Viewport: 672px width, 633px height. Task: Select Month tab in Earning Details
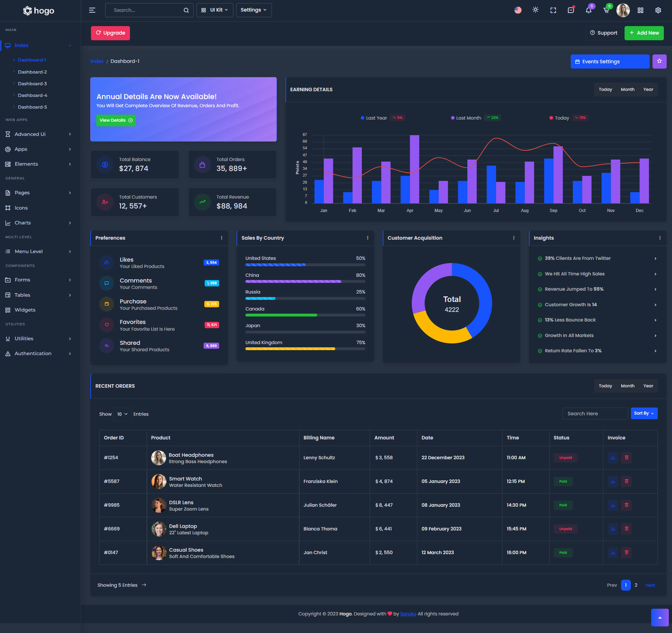pos(627,90)
